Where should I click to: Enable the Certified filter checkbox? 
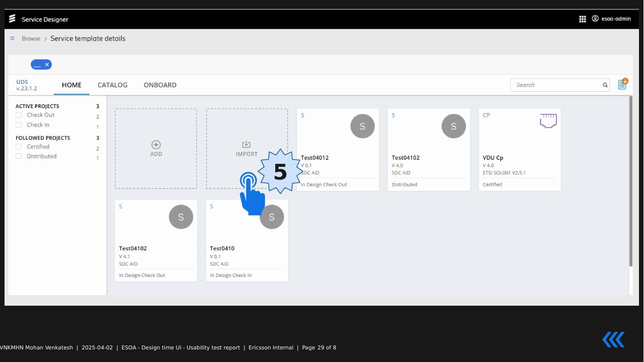19,147
